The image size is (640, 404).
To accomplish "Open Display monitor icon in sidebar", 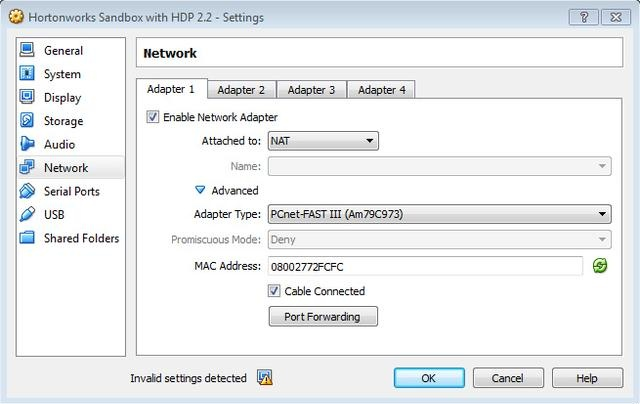I will pos(27,98).
